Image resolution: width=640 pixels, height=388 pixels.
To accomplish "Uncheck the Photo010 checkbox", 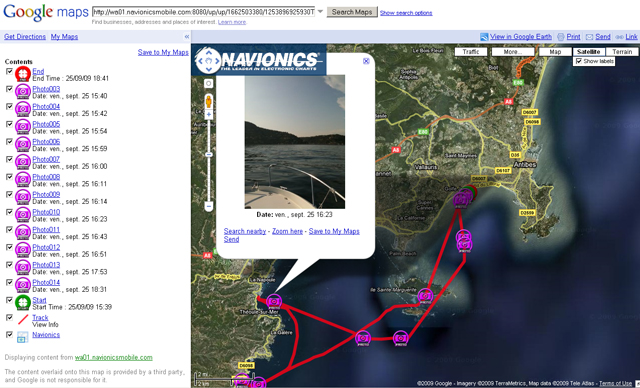I will pos(9,212).
